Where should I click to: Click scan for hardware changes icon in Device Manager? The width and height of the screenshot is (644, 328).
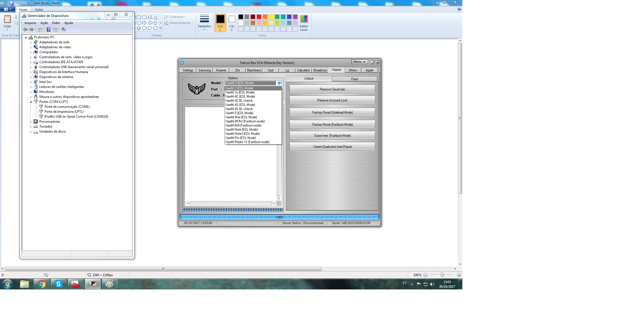[64, 29]
